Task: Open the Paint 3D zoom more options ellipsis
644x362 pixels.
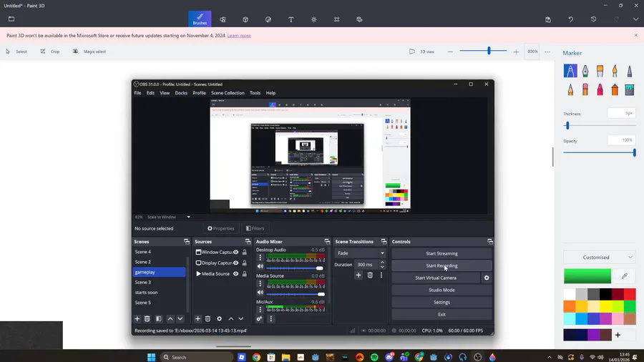Action: click(x=547, y=52)
